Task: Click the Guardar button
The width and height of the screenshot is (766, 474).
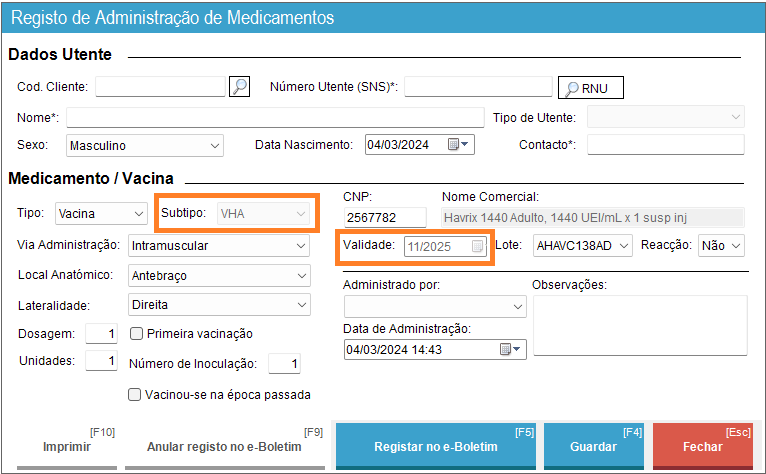Action: [592, 447]
